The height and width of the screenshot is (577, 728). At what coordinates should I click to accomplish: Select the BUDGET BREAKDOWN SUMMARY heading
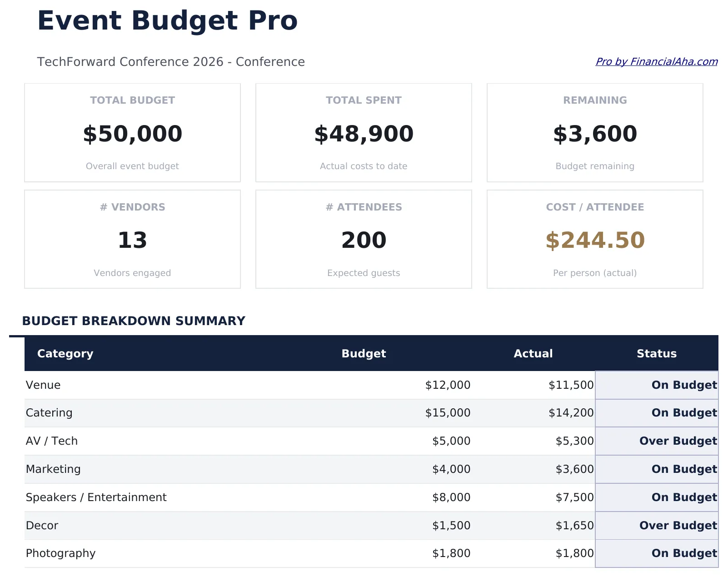pyautogui.click(x=134, y=321)
